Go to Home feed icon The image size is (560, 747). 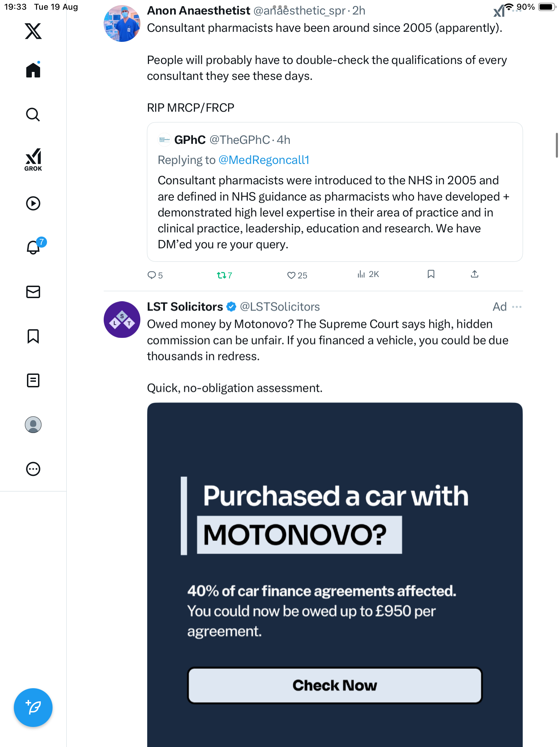33,70
